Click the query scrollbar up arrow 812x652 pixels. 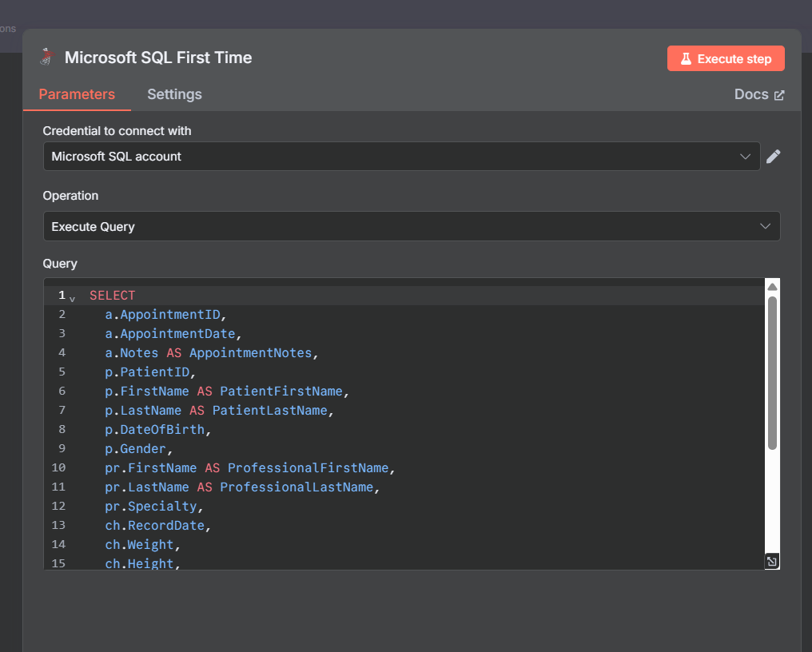pos(772,287)
